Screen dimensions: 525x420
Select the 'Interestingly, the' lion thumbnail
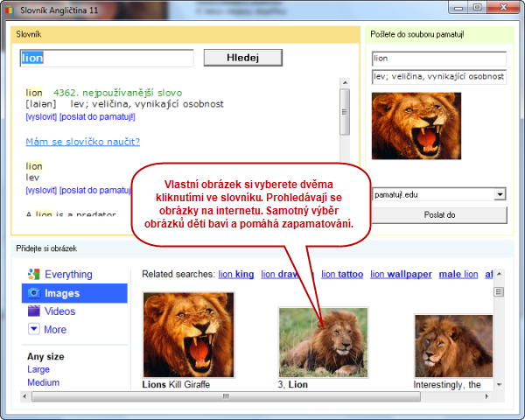(453, 346)
